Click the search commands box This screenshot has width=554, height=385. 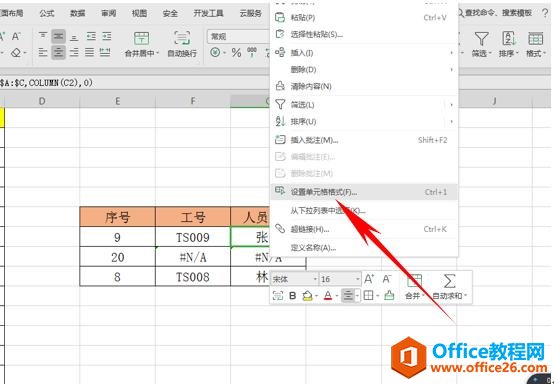(x=495, y=13)
